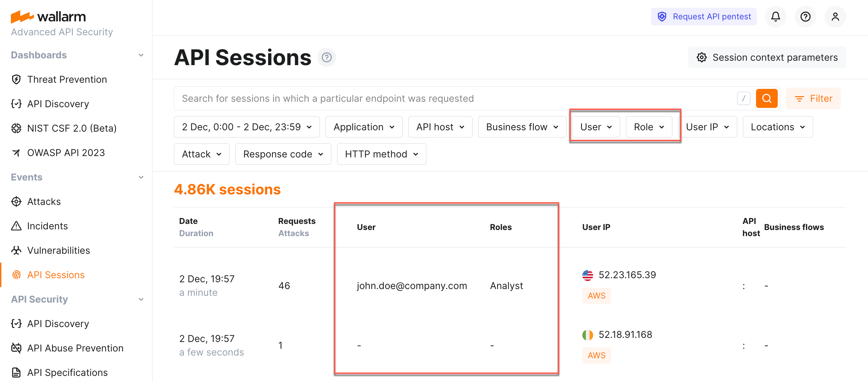Image resolution: width=868 pixels, height=382 pixels.
Task: Click the OWASP API 2023 paper plane icon
Action: (16, 153)
